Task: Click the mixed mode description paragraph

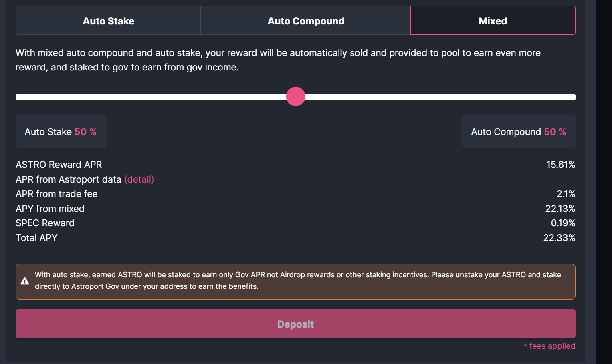Action: [278, 60]
